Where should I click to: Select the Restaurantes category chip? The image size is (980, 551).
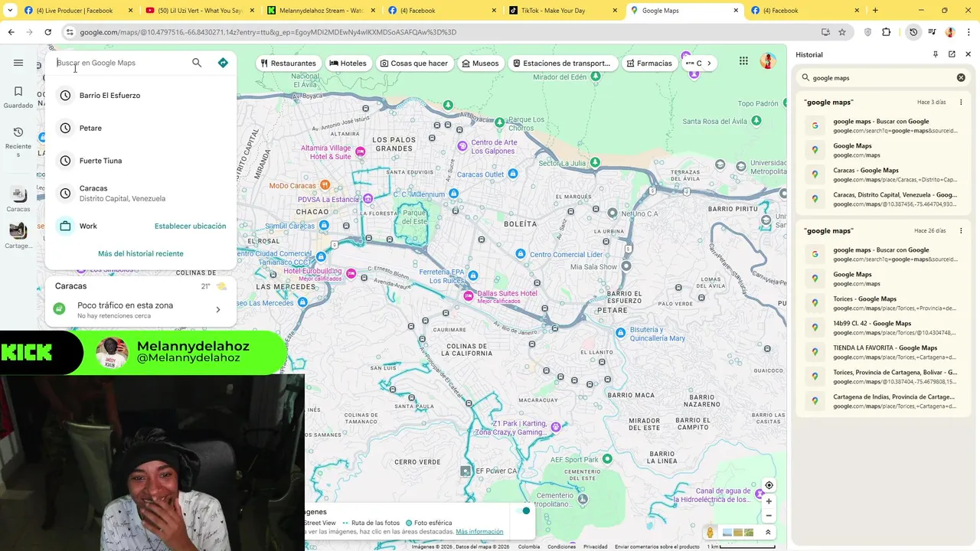click(289, 64)
